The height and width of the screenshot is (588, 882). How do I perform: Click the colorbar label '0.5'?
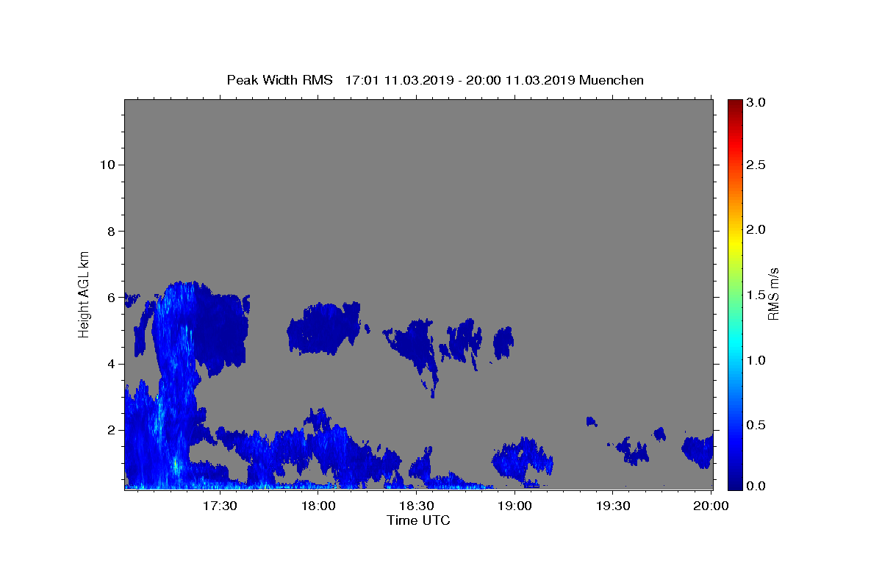coord(757,425)
